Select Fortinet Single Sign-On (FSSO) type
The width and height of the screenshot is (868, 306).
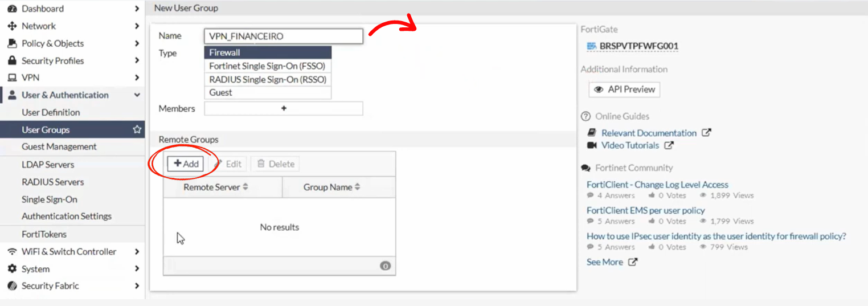pyautogui.click(x=267, y=66)
